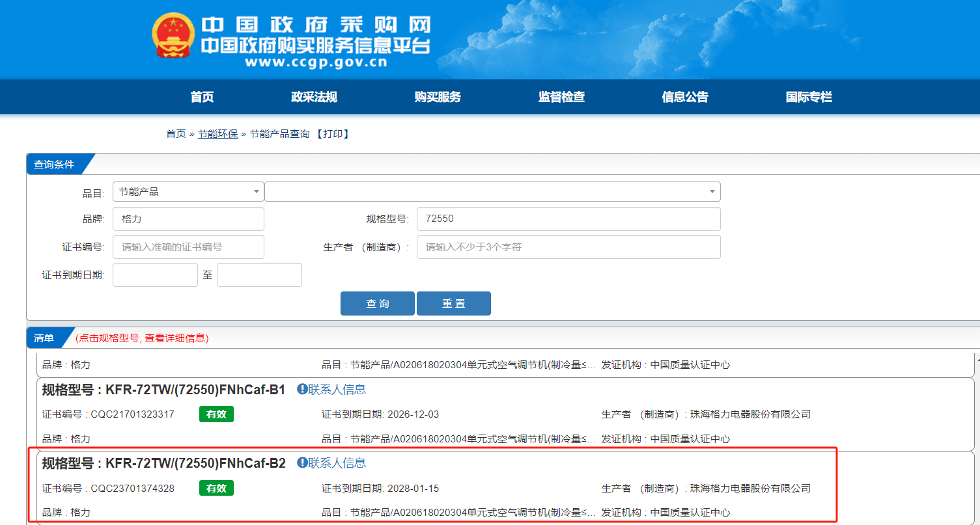Select 国际专栏 in the top navigation
This screenshot has height=525, width=980.
[809, 97]
